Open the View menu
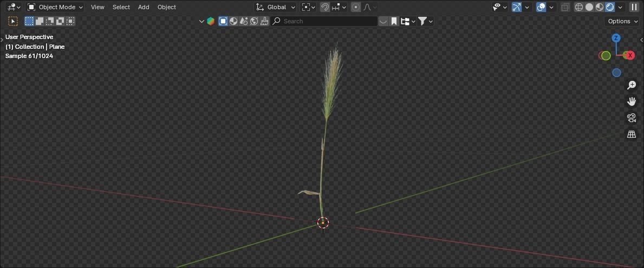 [x=97, y=7]
